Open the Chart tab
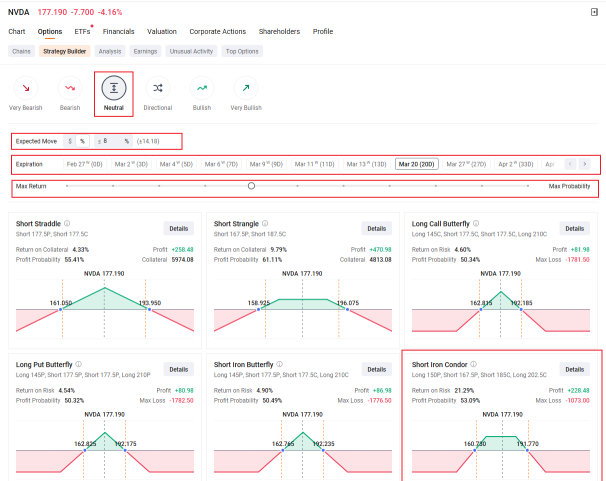 point(17,32)
